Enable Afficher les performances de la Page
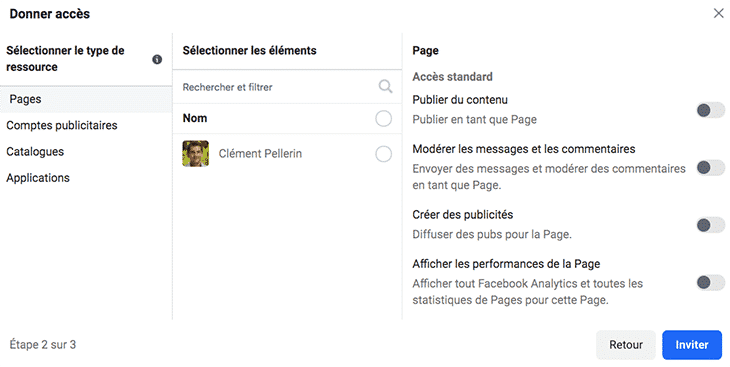730x367 pixels. click(710, 282)
